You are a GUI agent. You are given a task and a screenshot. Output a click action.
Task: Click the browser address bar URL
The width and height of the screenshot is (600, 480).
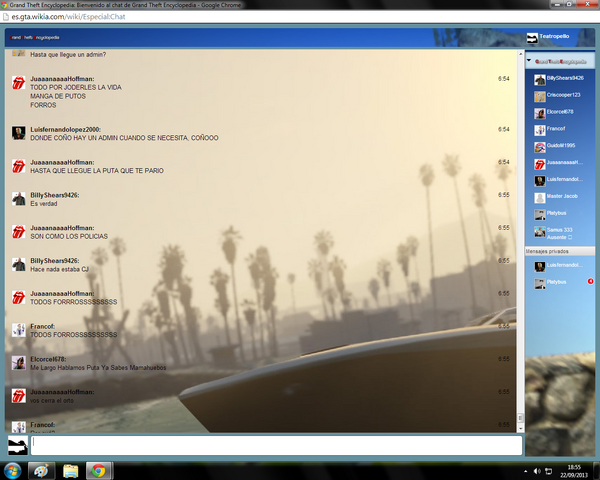(68, 17)
